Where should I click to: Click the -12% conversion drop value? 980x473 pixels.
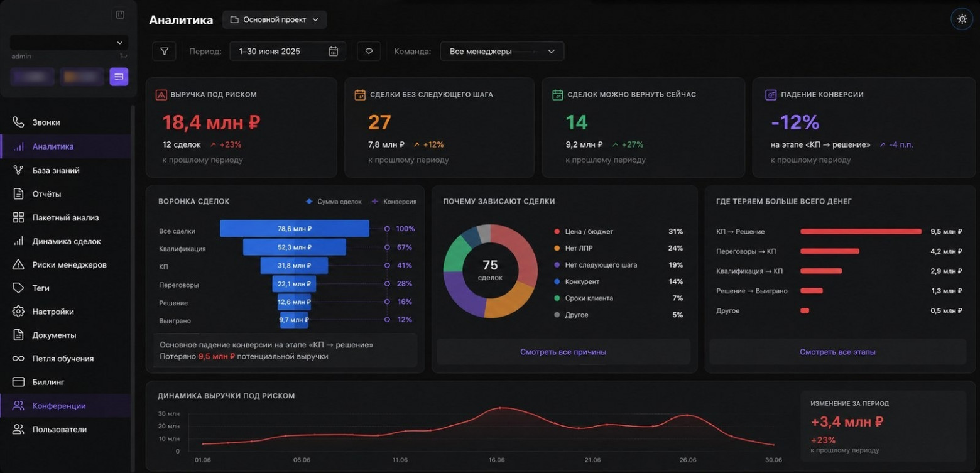(x=795, y=122)
